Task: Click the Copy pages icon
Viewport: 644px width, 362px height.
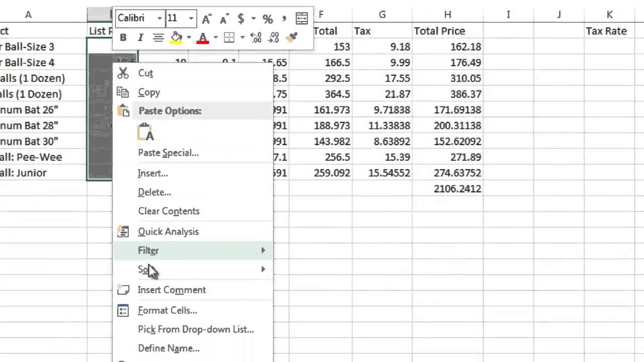Action: coord(123,92)
